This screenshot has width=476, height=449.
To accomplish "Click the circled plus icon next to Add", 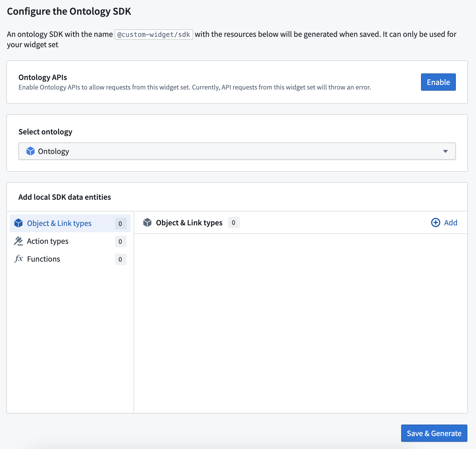I will coord(435,222).
